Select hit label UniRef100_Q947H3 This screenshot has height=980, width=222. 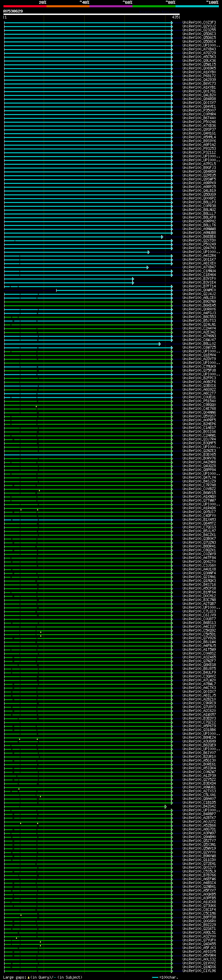coord(199,248)
